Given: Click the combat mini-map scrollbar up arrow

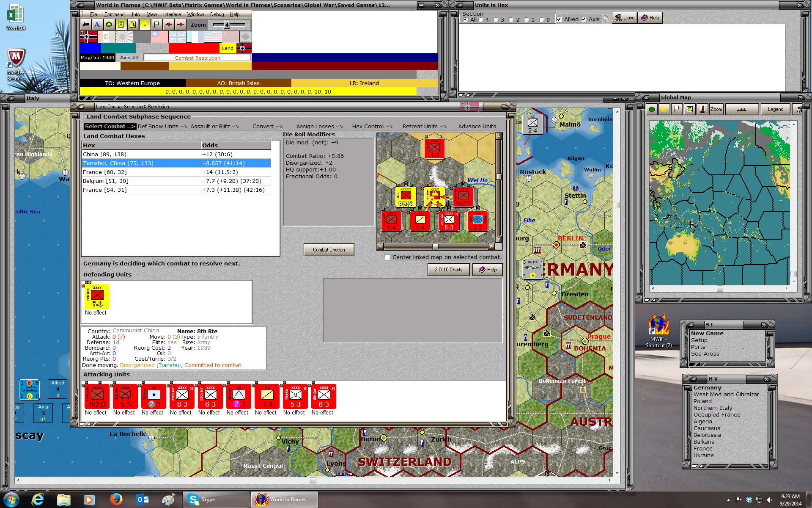Looking at the screenshot, I should pyautogui.click(x=499, y=136).
